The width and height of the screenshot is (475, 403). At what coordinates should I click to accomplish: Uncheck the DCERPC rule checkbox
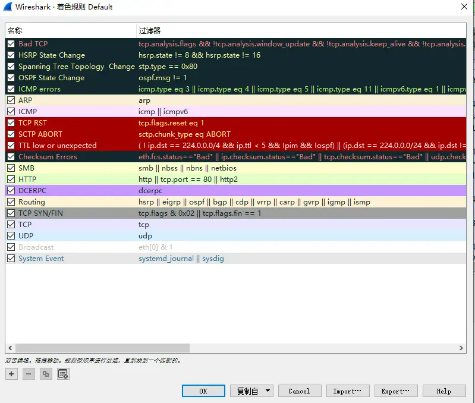[x=11, y=190]
